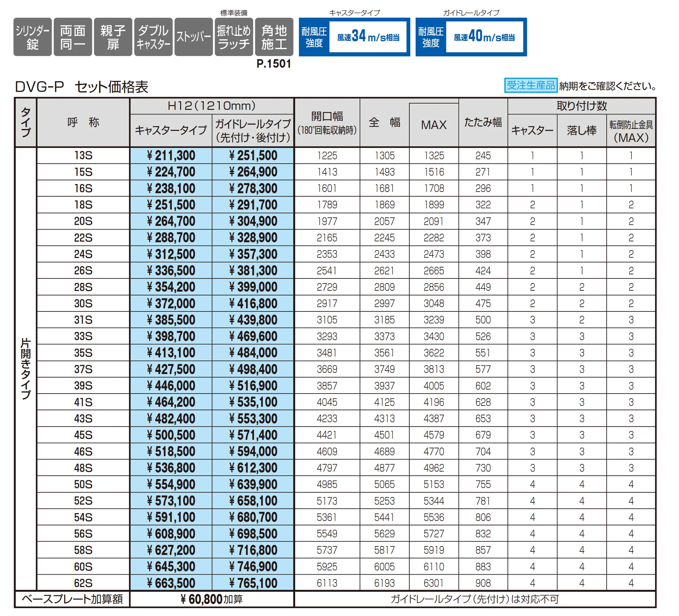Select the ダブルキャスター feature badge

click(x=153, y=37)
